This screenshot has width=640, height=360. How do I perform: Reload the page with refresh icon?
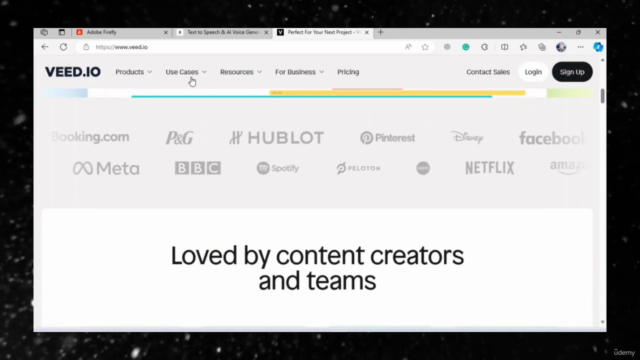(63, 47)
